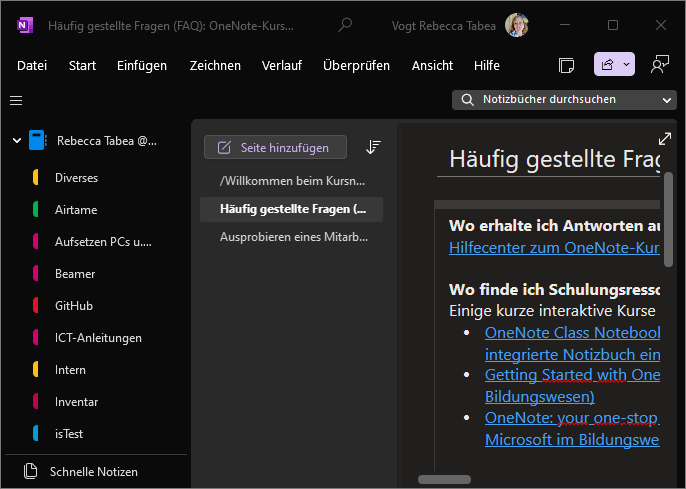Collapse the Rebecca Tabea notebook chevron
This screenshot has width=686, height=489.
[17, 141]
